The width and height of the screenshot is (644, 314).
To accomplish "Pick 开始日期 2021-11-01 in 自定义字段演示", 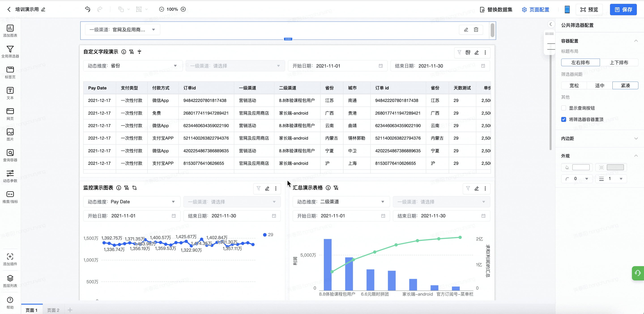I will pos(337,66).
